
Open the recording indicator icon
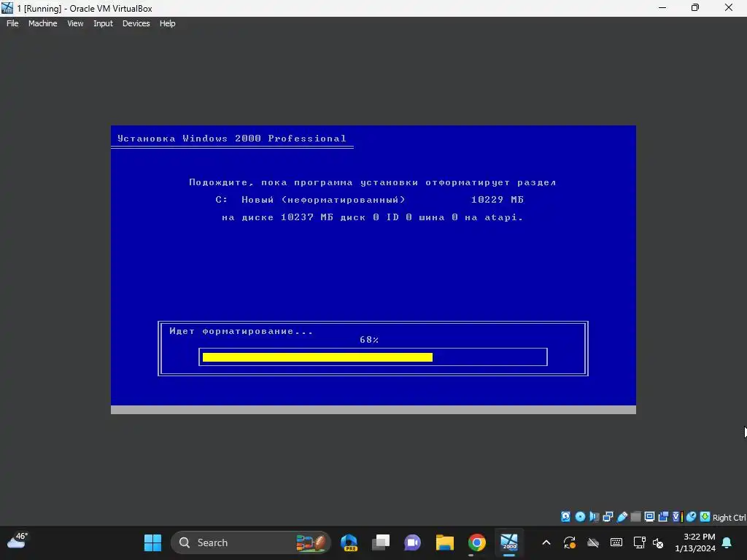[x=663, y=517]
